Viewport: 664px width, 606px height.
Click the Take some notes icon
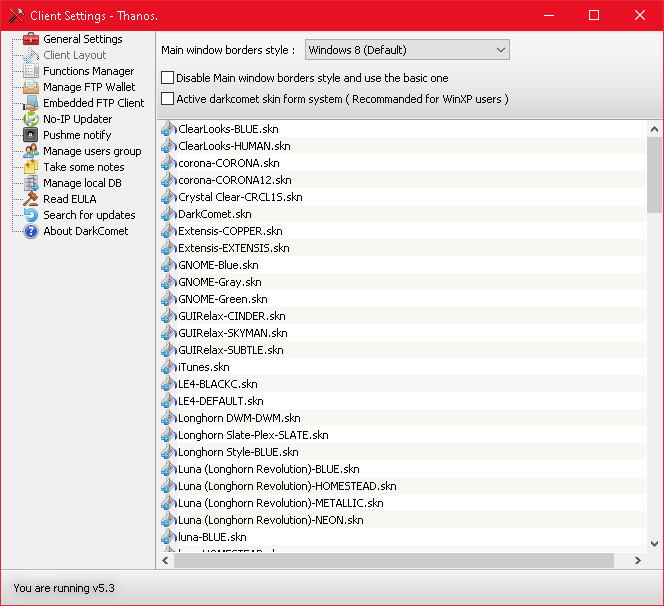31,167
